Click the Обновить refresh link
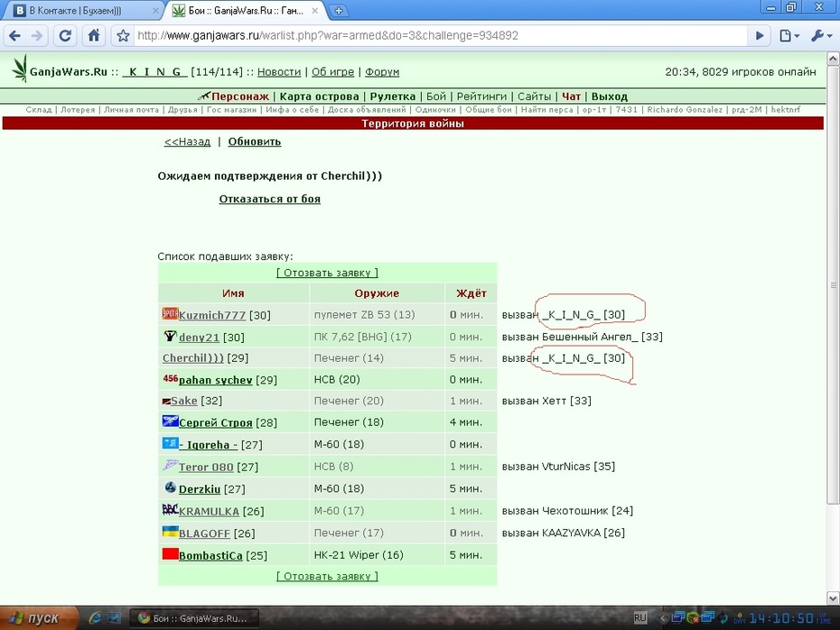Viewport: 840px width, 630px height. [255, 142]
